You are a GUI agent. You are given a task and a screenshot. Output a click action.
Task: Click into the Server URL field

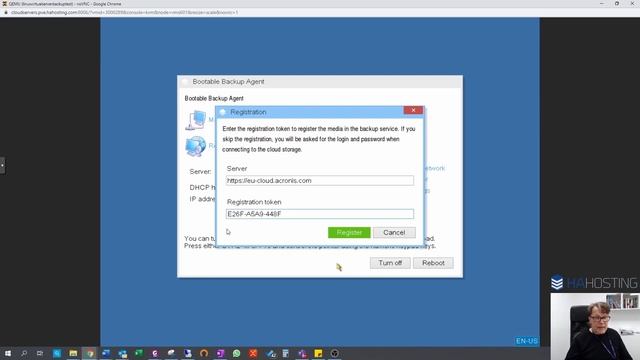[x=320, y=180]
